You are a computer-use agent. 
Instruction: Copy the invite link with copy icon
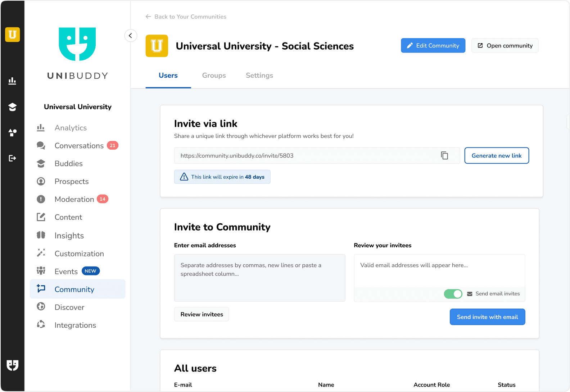coord(444,155)
